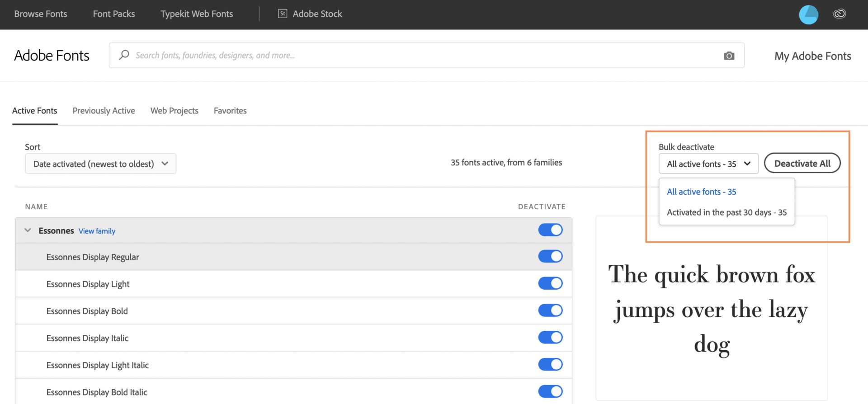Deactivate Essonnes Display Bold Italic toggle
This screenshot has height=404, width=868.
point(550,391)
